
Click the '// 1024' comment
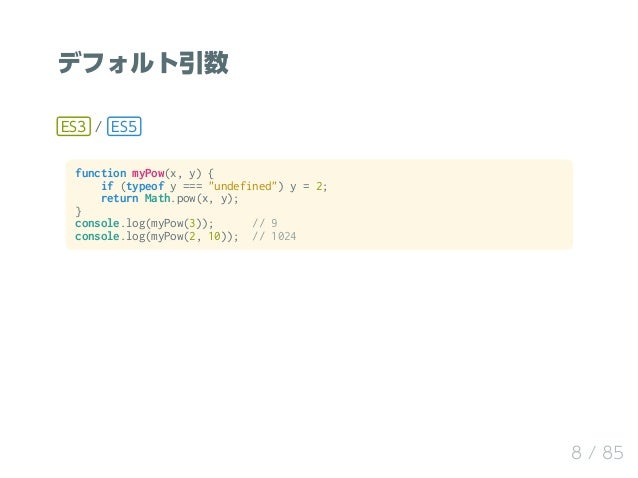point(274,236)
